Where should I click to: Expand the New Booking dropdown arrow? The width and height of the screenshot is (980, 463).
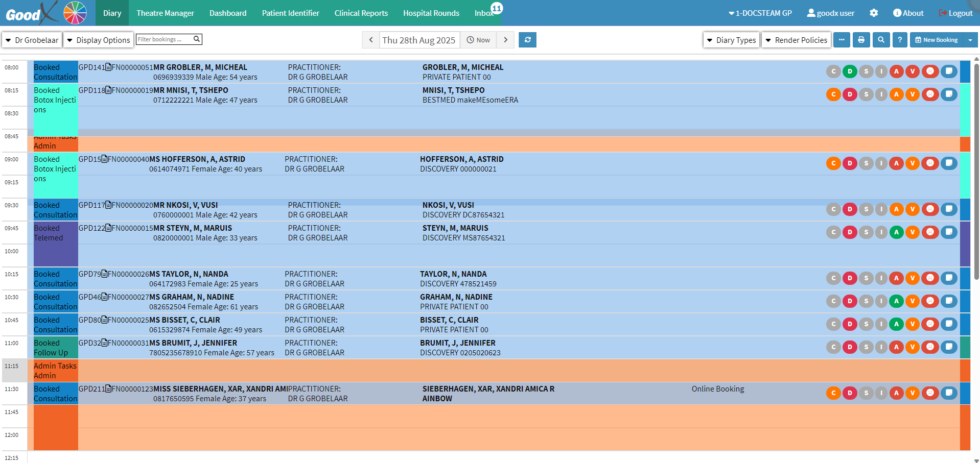(x=970, y=40)
